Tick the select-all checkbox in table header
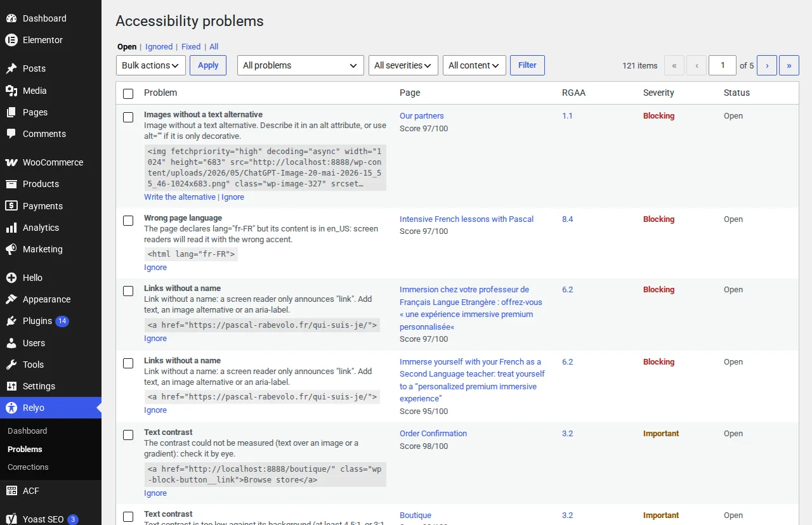This screenshot has width=812, height=525. click(x=128, y=94)
